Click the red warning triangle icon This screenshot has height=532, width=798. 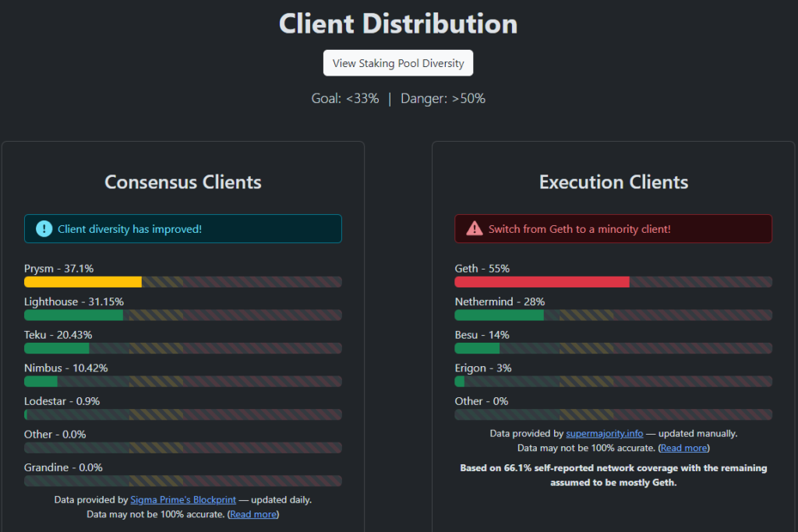(476, 227)
